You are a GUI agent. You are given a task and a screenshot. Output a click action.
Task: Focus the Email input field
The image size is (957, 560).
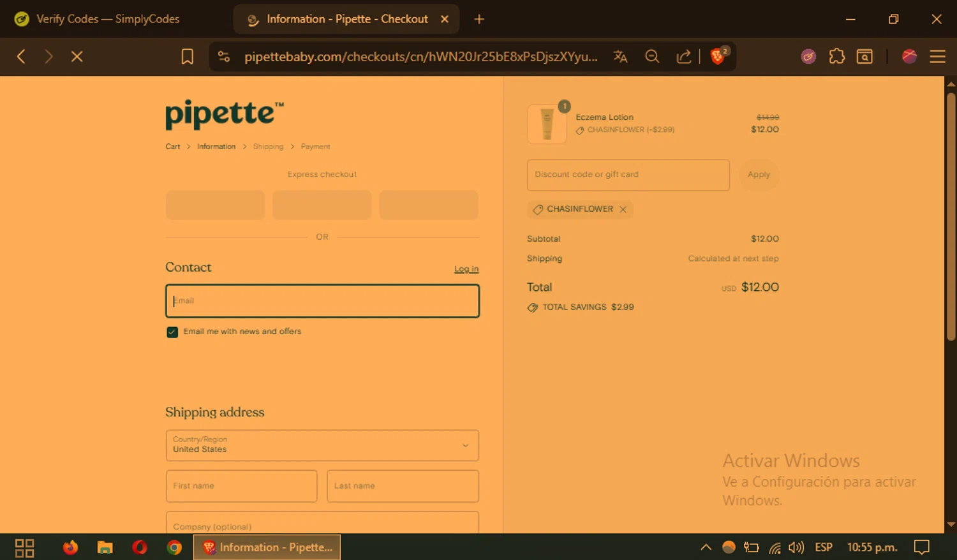click(x=322, y=301)
